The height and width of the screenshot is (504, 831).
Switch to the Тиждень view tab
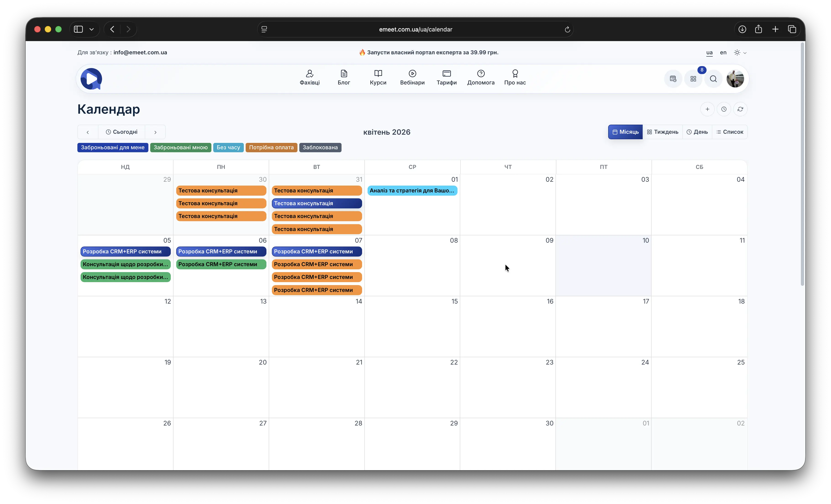pos(662,132)
